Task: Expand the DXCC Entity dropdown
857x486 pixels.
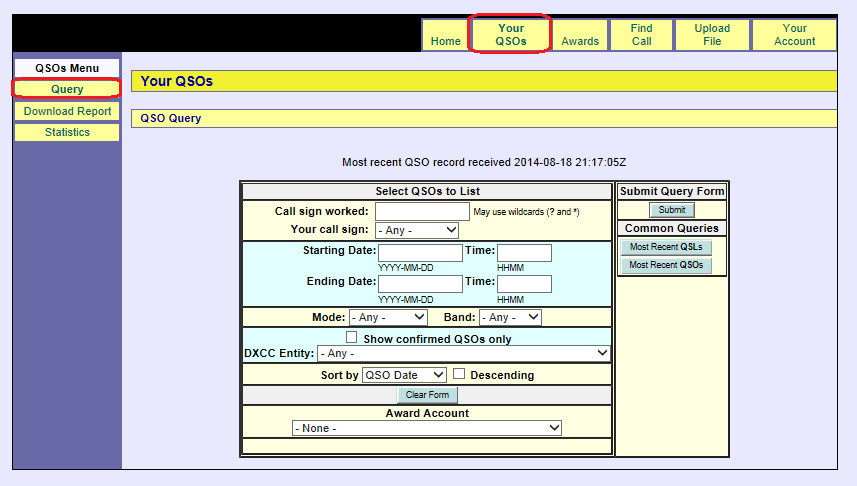Action: point(464,353)
